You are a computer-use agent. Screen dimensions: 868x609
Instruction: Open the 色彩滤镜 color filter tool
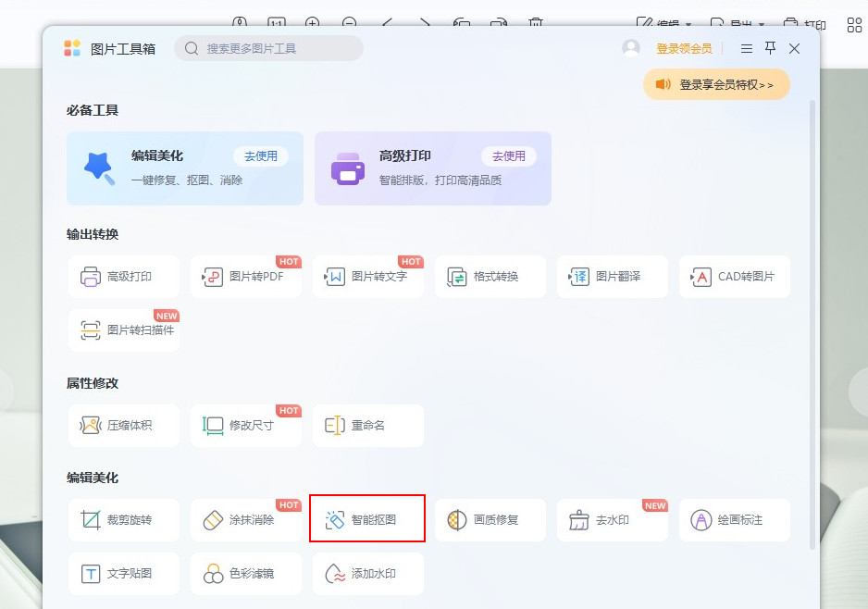[x=245, y=574]
